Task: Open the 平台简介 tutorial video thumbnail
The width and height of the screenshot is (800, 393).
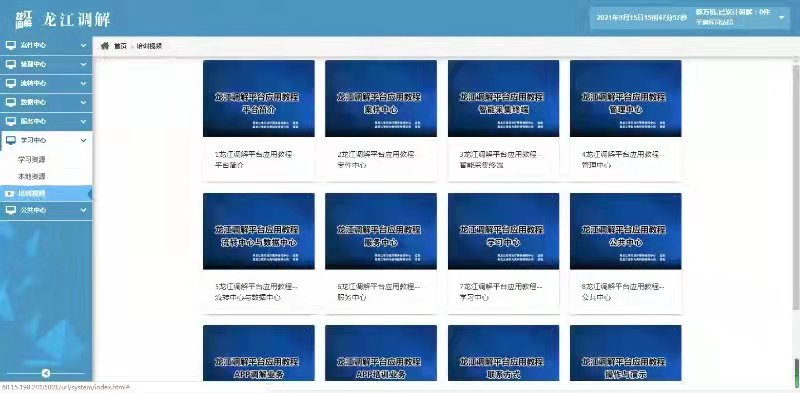Action: coord(259,99)
